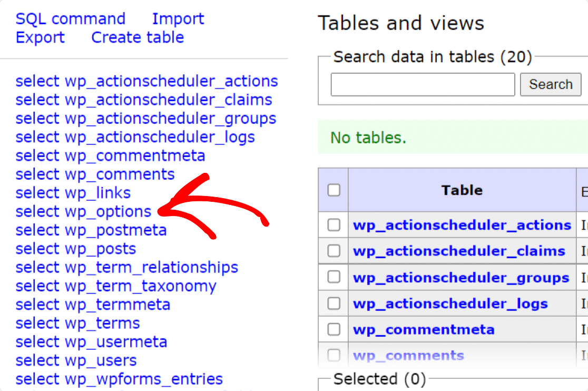Toggle the select-all checkbox in table header

tap(334, 190)
